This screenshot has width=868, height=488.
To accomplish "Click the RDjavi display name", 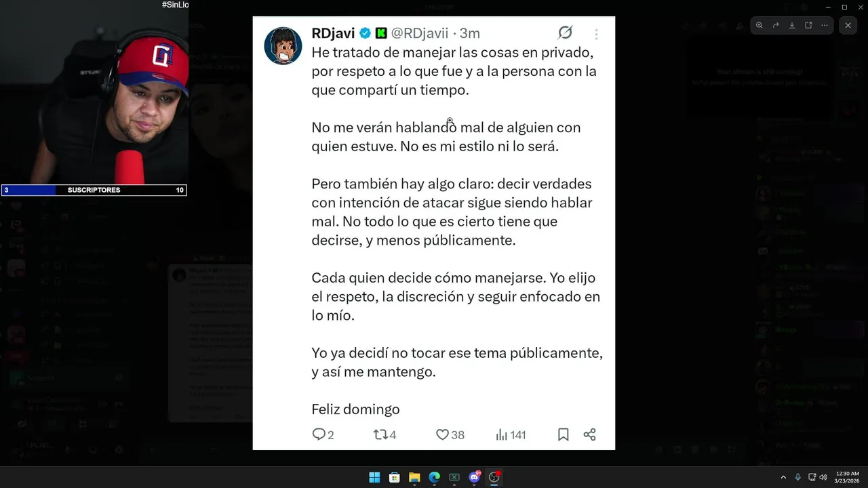I will point(333,33).
